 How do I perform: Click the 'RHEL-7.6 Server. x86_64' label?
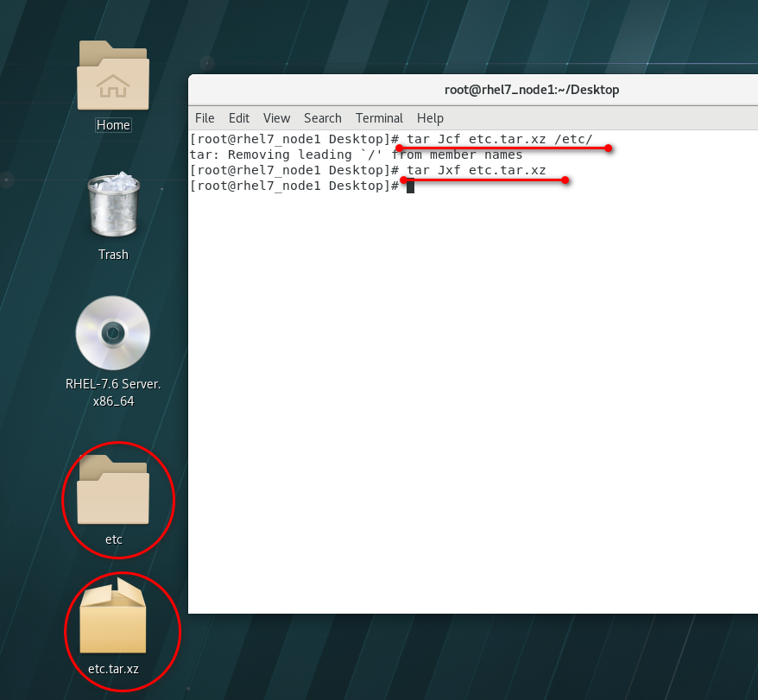tap(113, 393)
